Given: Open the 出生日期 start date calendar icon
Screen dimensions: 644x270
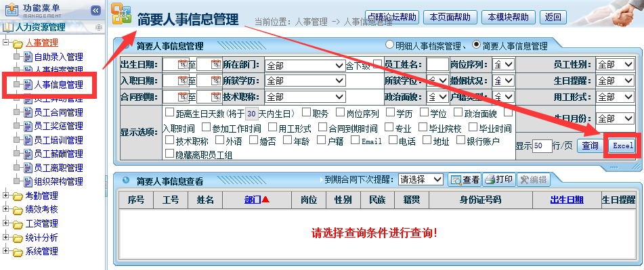Looking at the screenshot, I should point(183,64).
